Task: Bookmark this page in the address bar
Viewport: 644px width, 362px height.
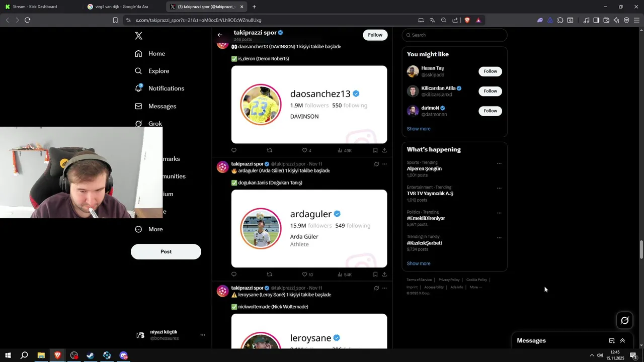Action: (x=115, y=20)
